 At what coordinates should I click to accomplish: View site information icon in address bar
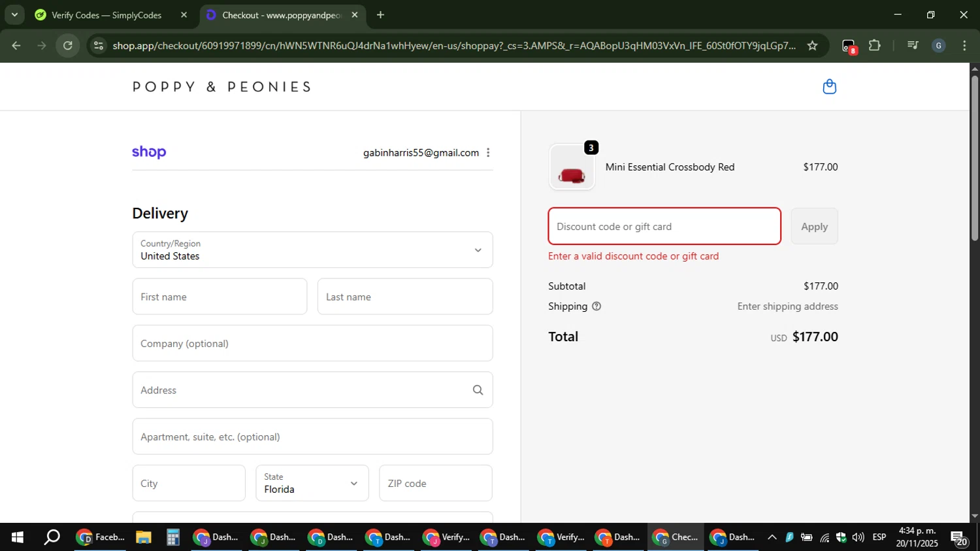click(x=99, y=46)
